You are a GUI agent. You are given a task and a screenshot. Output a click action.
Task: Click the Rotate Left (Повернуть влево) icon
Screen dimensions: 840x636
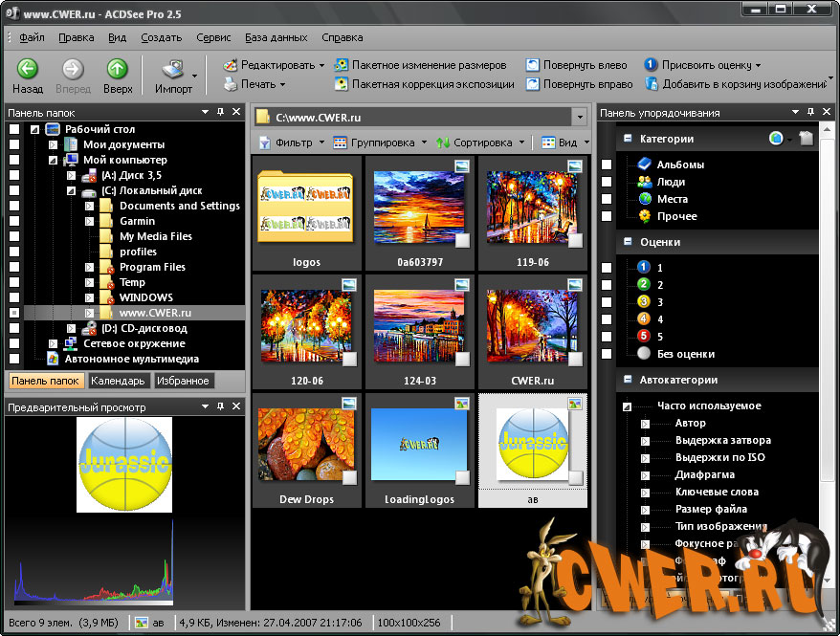533,65
